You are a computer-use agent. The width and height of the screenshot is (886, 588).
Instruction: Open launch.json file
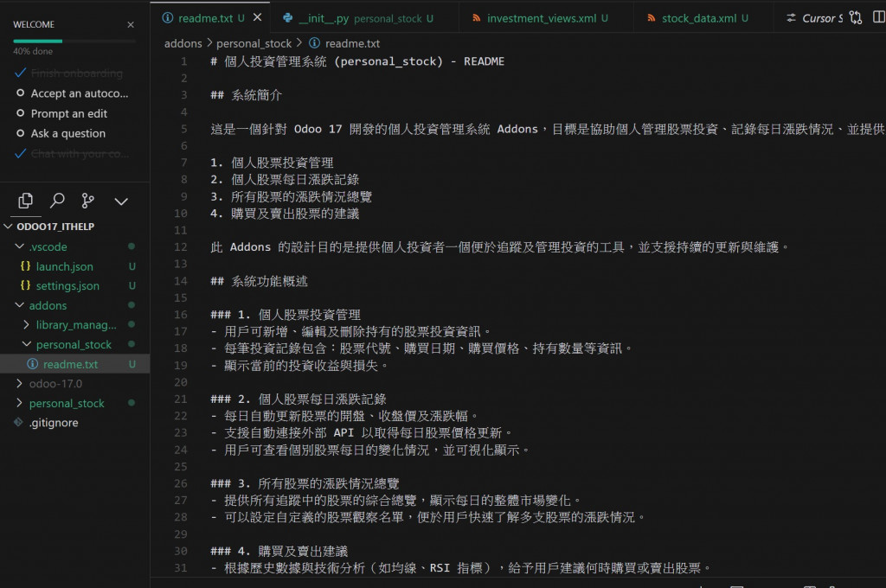(74, 266)
